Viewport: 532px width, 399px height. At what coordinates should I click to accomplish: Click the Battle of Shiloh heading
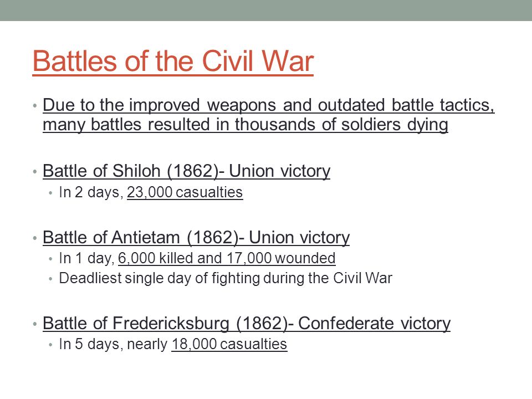[x=186, y=171]
